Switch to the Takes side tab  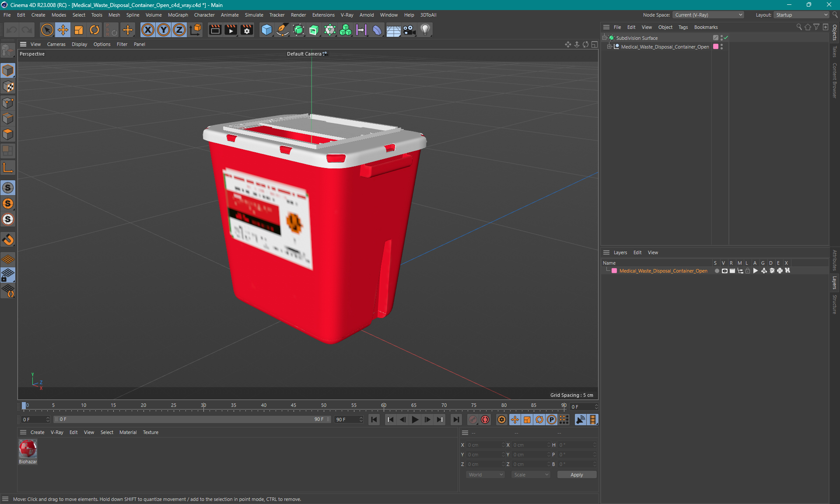[x=835, y=52]
